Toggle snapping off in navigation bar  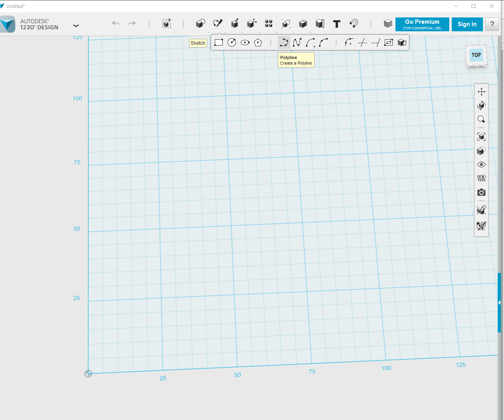[481, 226]
